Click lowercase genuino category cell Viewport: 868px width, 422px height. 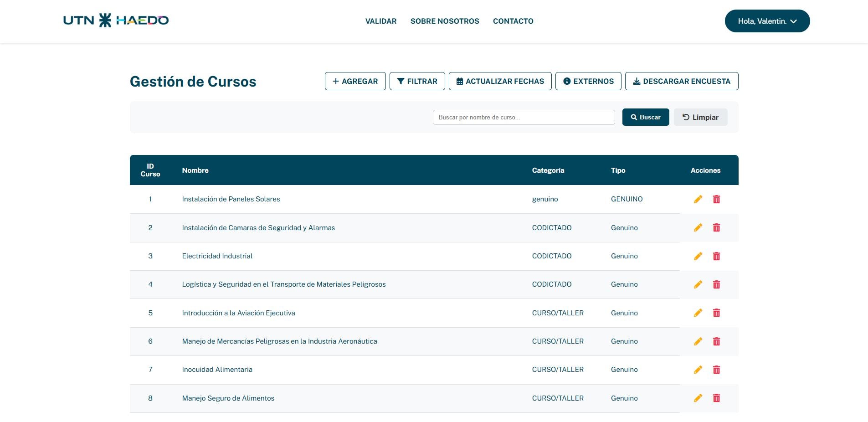[544, 200]
